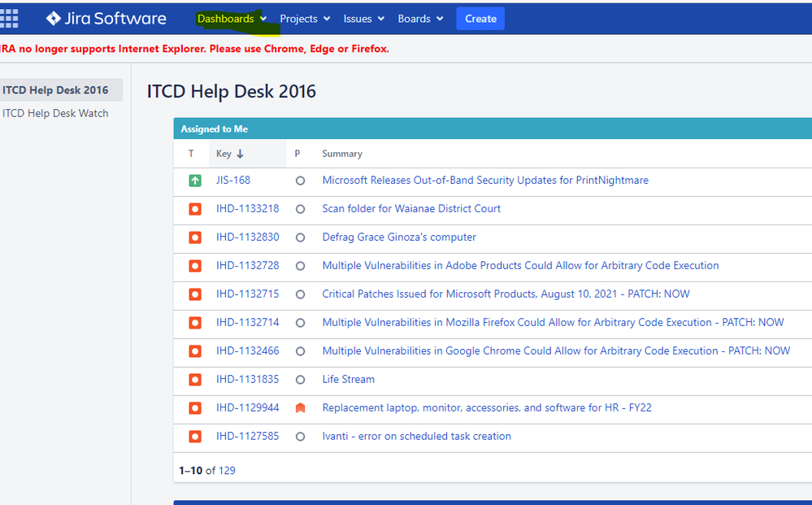Expand the Dashboards dropdown chevron
This screenshot has height=505, width=812.
tap(263, 19)
